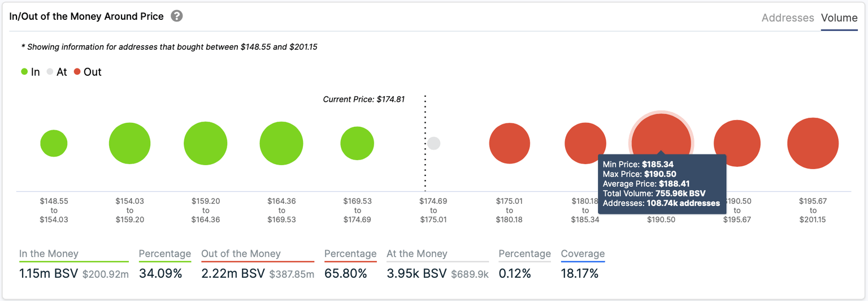Click the red bubble for $195.67 to $201.15
The image size is (868, 301).
point(813,143)
